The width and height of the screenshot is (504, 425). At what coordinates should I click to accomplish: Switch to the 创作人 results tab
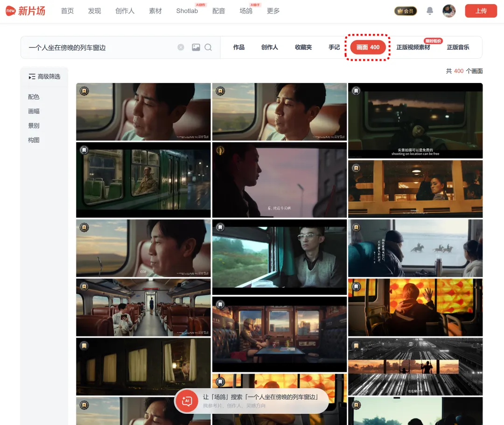click(x=270, y=47)
